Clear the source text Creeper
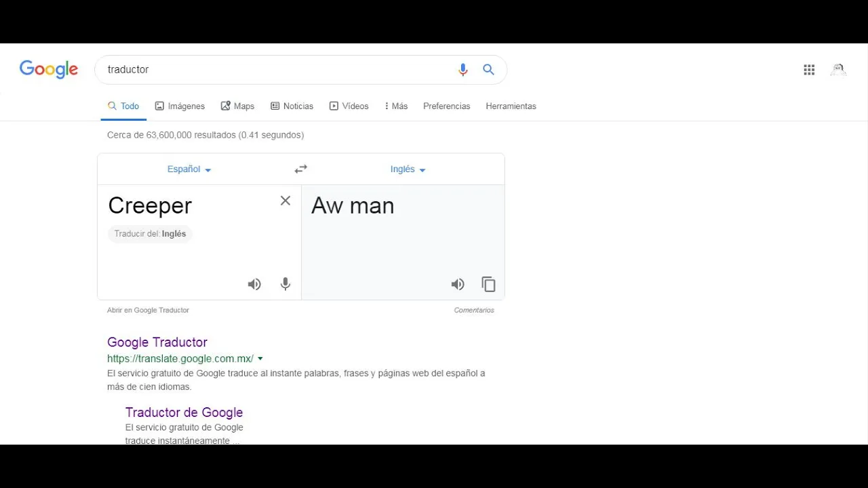 point(285,201)
